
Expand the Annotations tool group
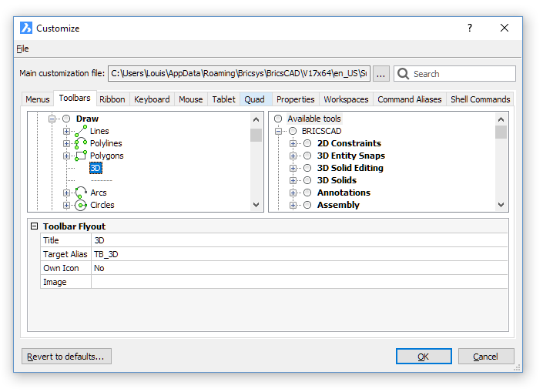[x=293, y=193]
